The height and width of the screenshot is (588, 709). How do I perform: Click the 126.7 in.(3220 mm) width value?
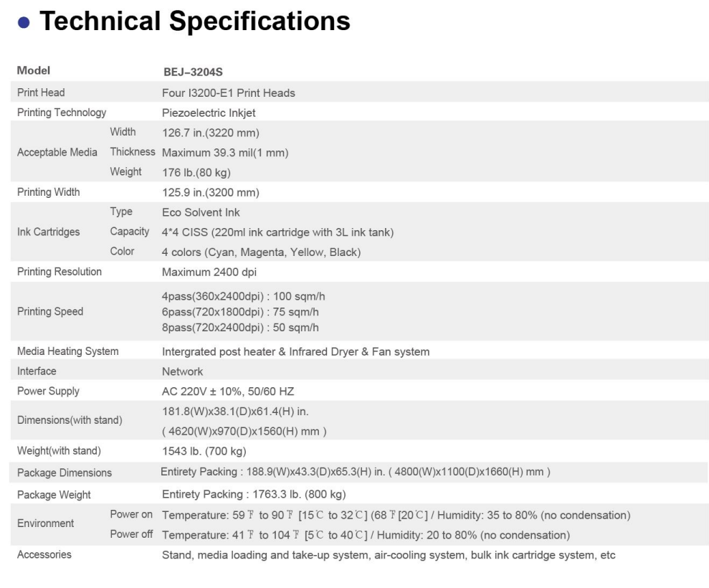211,133
